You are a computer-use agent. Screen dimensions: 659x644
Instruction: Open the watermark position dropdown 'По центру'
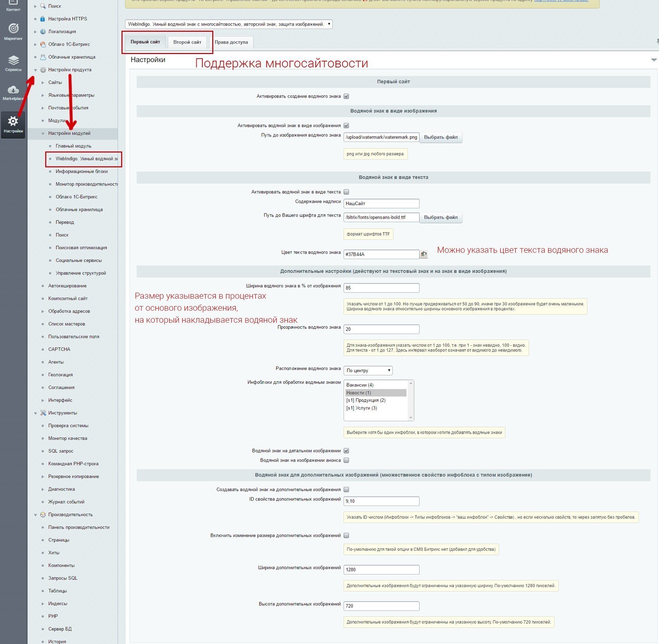coord(368,371)
